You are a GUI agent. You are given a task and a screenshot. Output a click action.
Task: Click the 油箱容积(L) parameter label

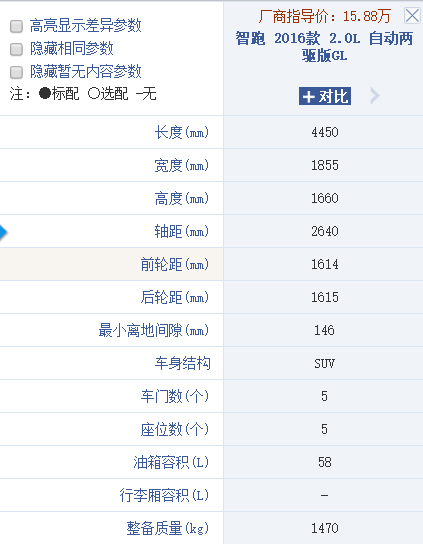(x=171, y=462)
